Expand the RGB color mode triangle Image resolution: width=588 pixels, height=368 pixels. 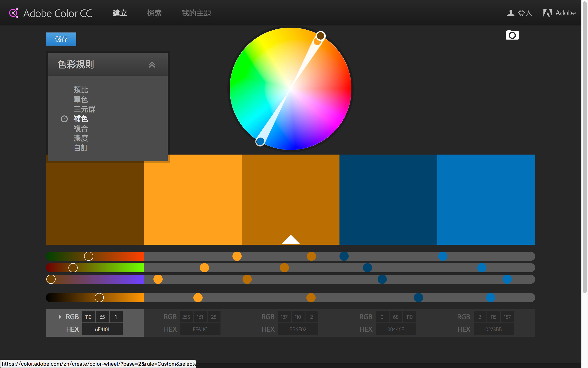[60, 317]
